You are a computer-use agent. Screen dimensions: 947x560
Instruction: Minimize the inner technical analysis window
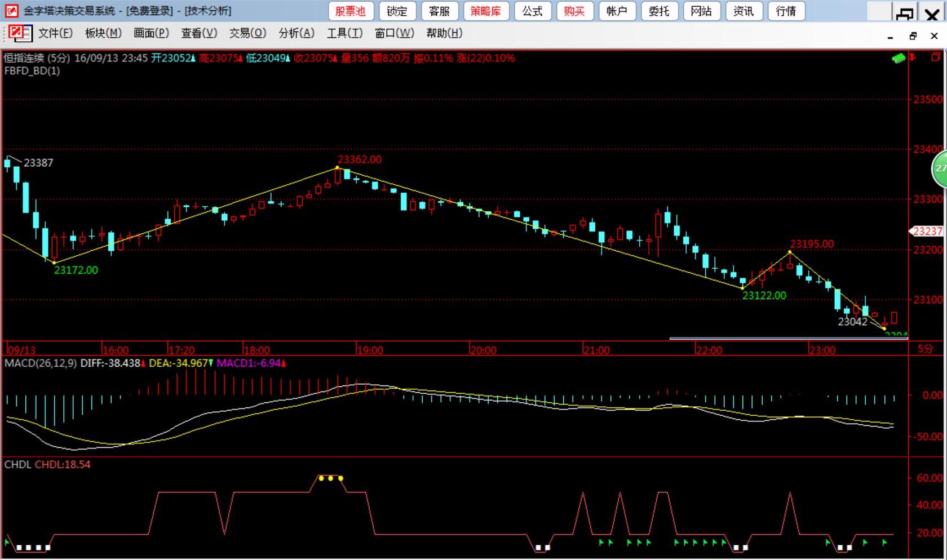click(891, 37)
